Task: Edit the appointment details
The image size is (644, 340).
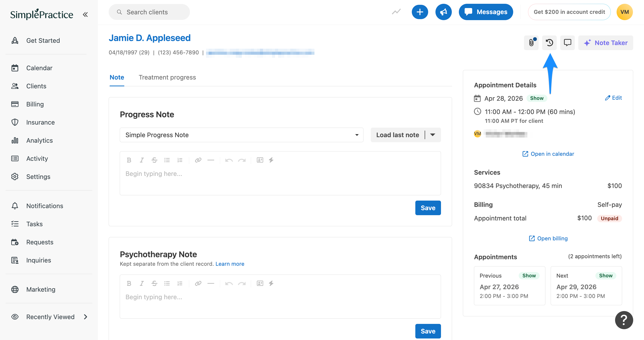Action: [613, 98]
